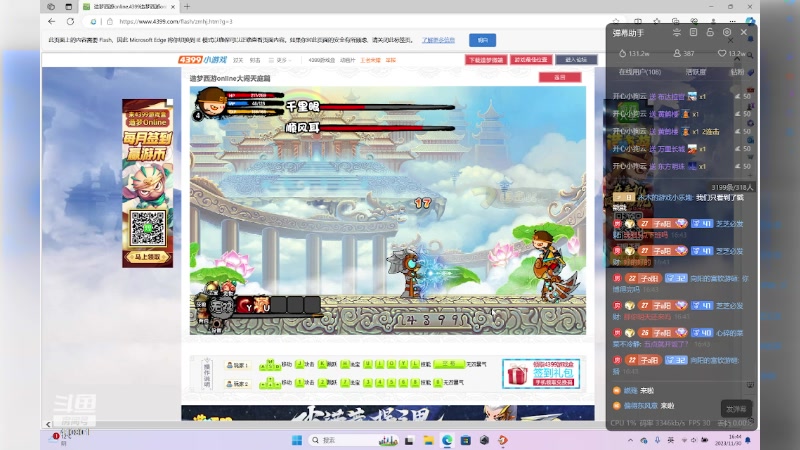800x450 pixels.
Task: Close the 4399 game browser tab
Action: tap(173, 7)
